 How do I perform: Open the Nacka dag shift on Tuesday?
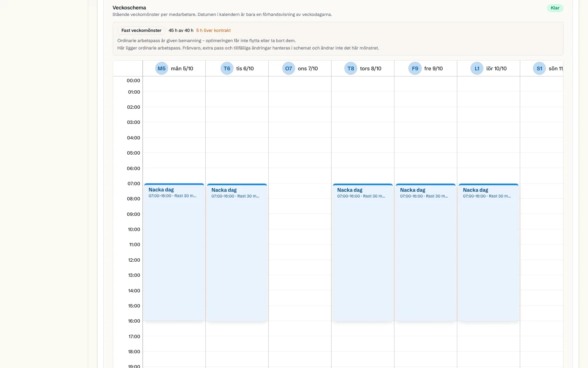(x=237, y=252)
